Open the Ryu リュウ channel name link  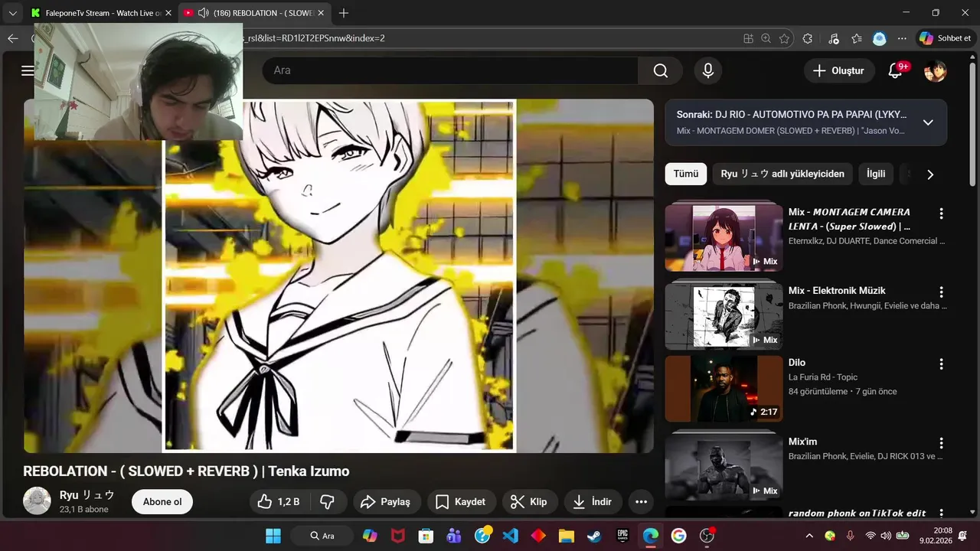[87, 495]
